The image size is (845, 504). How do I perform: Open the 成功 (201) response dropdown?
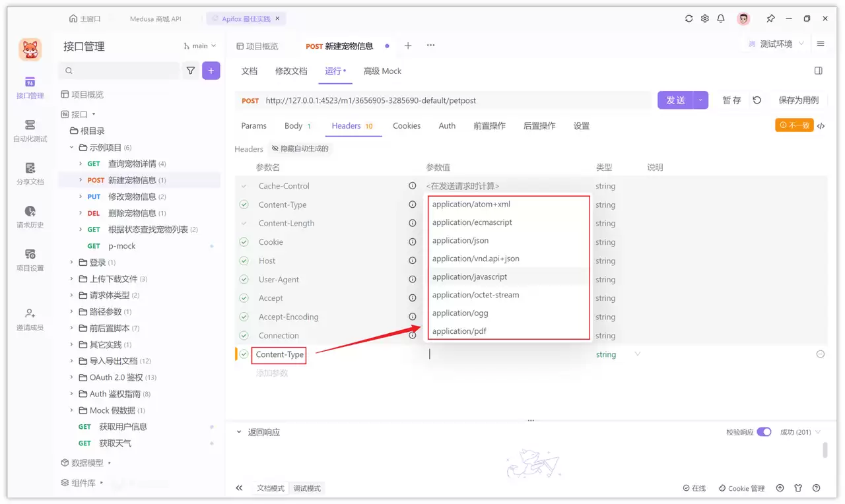click(x=800, y=432)
